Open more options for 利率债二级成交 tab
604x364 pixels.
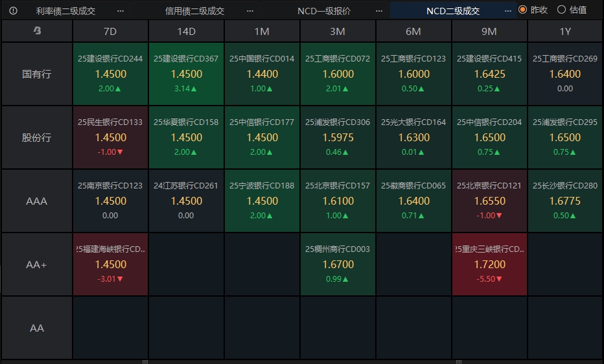pos(121,11)
